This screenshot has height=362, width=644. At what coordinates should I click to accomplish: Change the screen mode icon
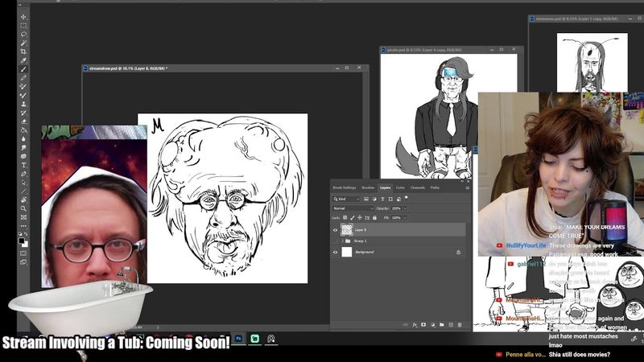(x=23, y=262)
